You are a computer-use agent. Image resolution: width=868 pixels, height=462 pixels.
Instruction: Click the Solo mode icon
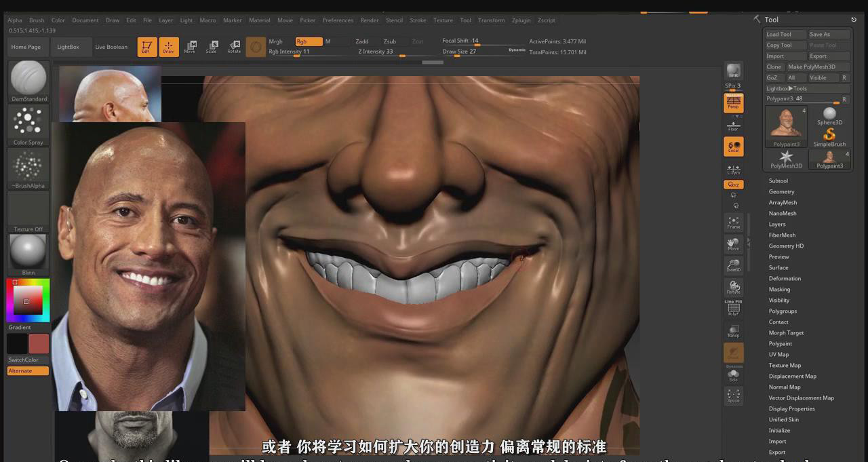tap(733, 375)
